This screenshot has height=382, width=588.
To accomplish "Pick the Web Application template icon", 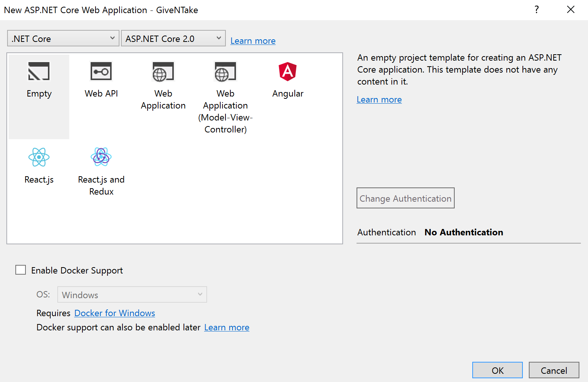I will [163, 71].
